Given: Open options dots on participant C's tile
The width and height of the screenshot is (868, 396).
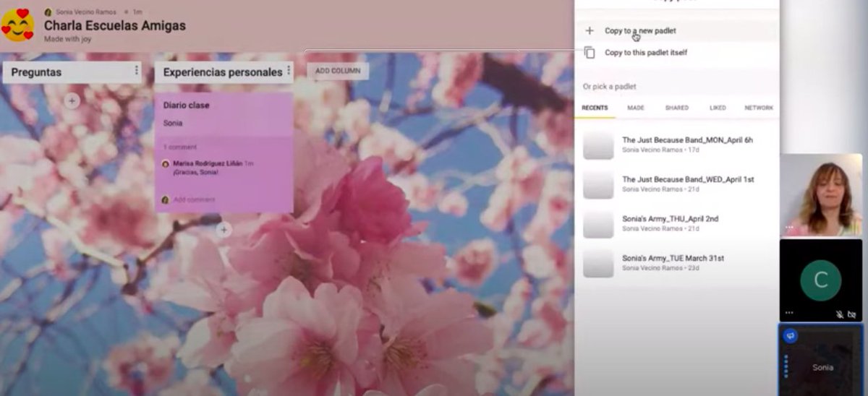Looking at the screenshot, I should [x=789, y=313].
